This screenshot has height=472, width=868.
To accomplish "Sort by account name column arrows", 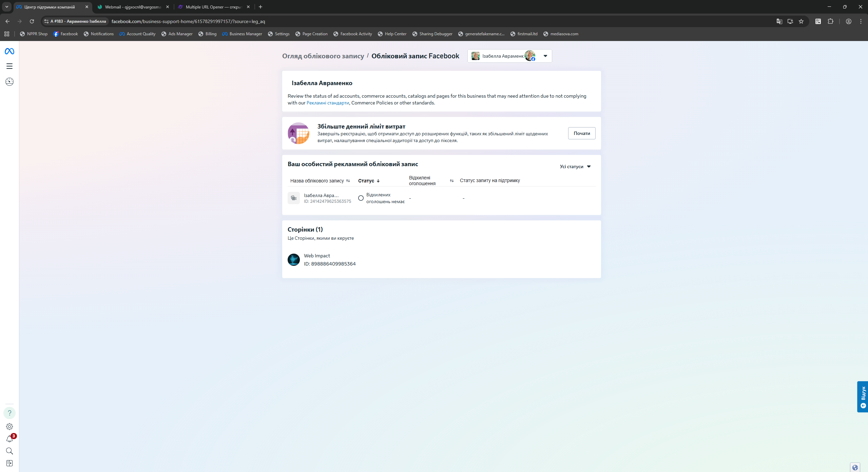I will [x=348, y=181].
